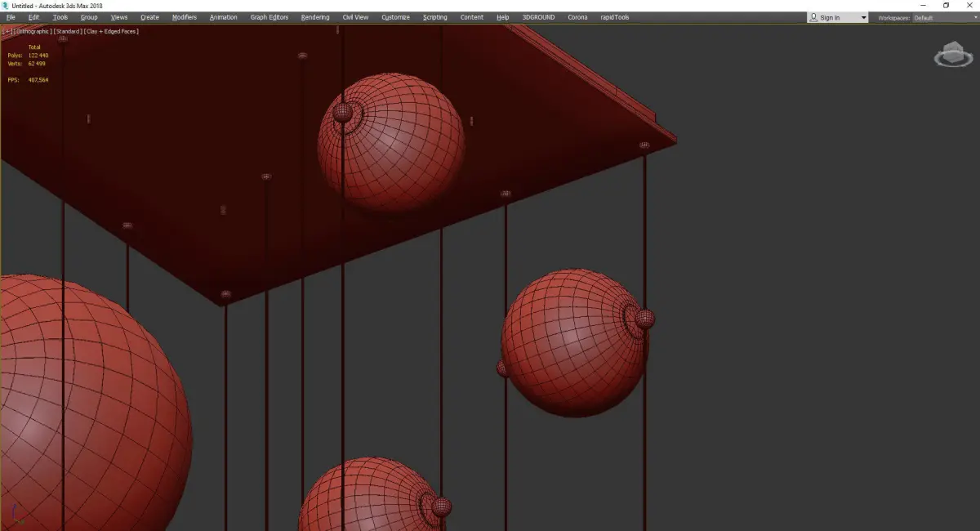Click the "Total" statistics heading in the viewport
The image size is (980, 531).
coord(33,47)
